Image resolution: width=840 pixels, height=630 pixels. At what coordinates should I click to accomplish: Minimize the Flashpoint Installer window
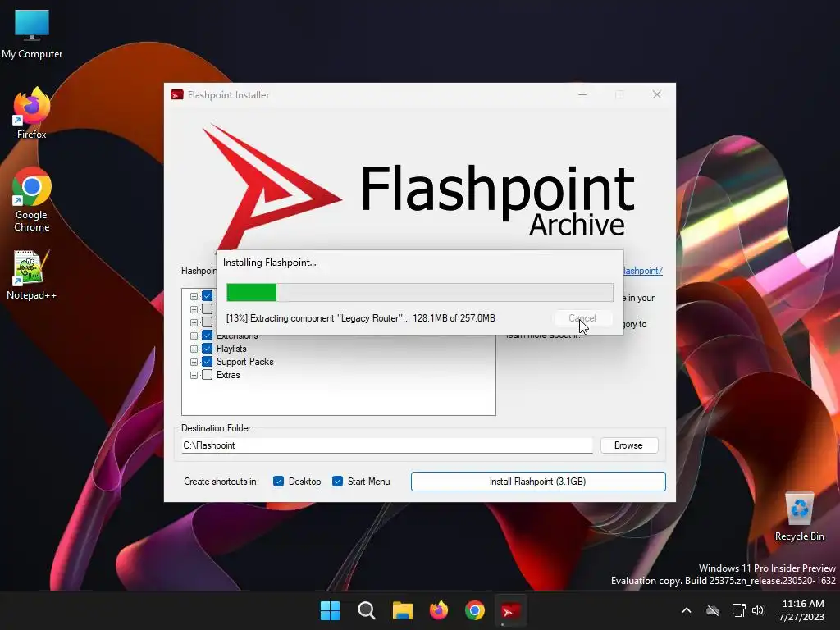(x=582, y=95)
